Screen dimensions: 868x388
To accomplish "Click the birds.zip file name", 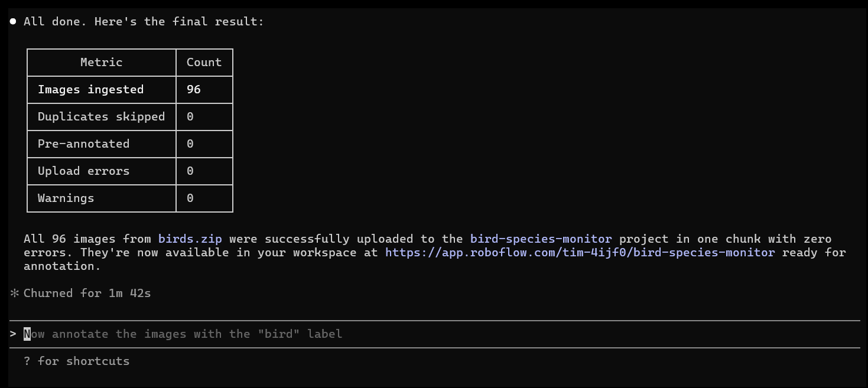I will pos(190,239).
